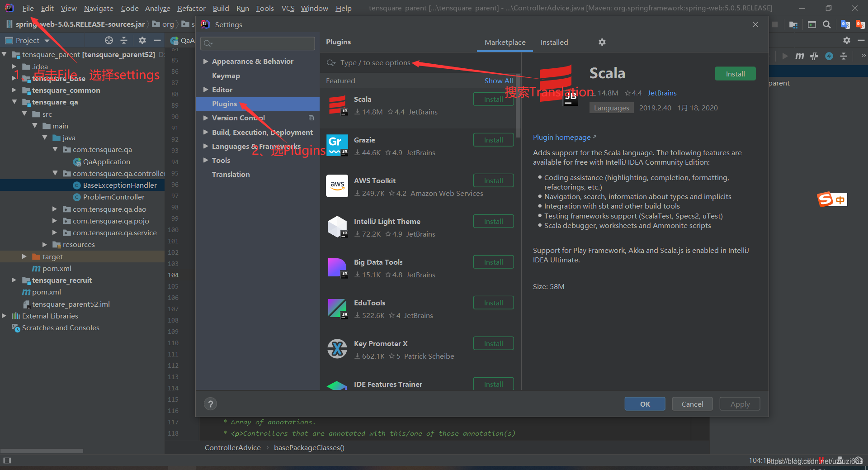
Task: Install the AWS Toolkit plugin
Action: [x=493, y=180]
